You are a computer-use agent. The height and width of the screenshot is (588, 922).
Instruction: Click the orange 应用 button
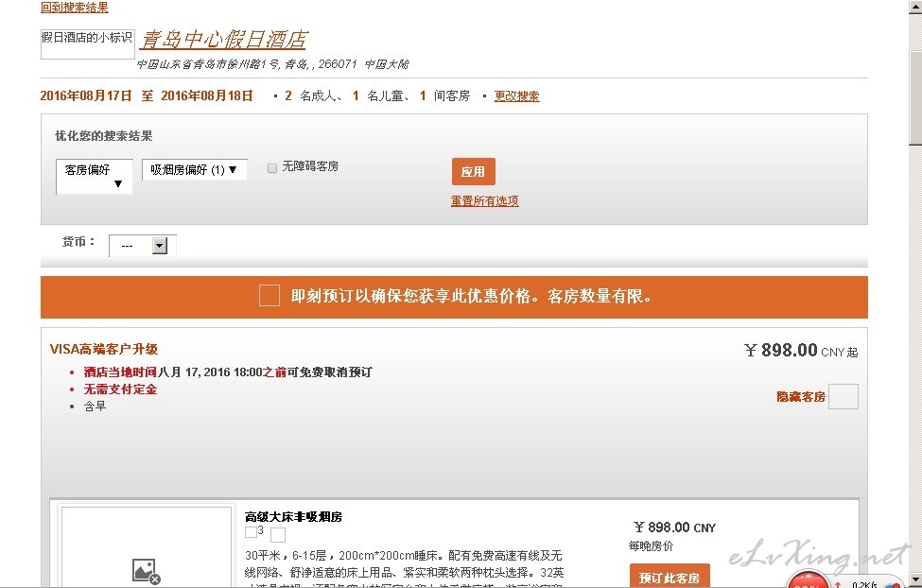(474, 172)
